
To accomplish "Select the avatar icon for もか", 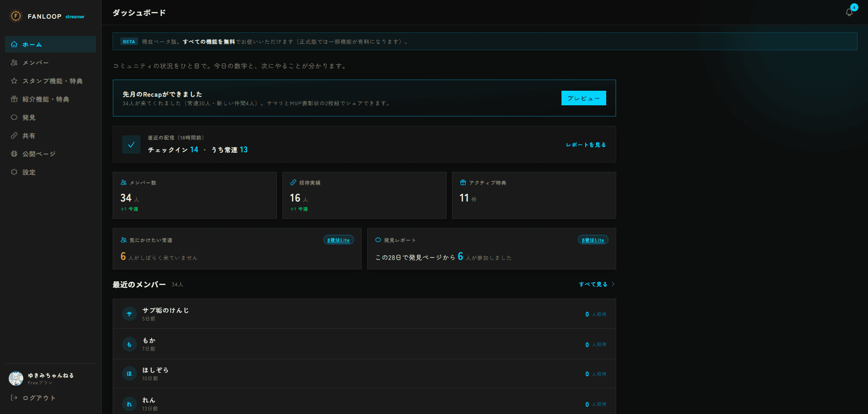I will click(x=130, y=344).
